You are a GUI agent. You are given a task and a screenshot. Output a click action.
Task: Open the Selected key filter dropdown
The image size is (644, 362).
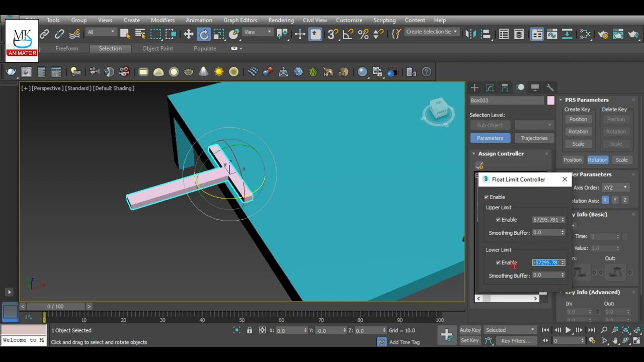tap(510, 330)
